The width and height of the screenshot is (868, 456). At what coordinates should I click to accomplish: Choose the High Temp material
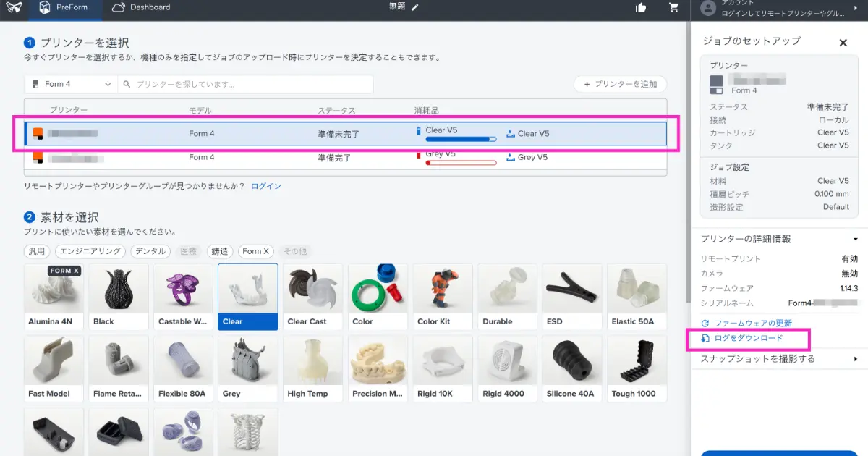pyautogui.click(x=313, y=369)
